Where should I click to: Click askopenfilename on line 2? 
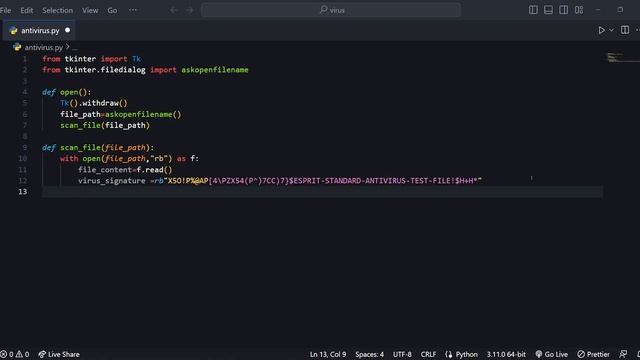coord(215,70)
